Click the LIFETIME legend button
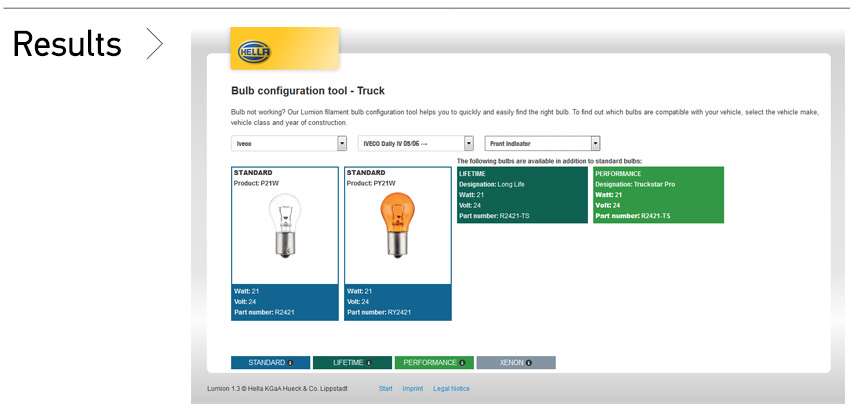 pyautogui.click(x=352, y=362)
